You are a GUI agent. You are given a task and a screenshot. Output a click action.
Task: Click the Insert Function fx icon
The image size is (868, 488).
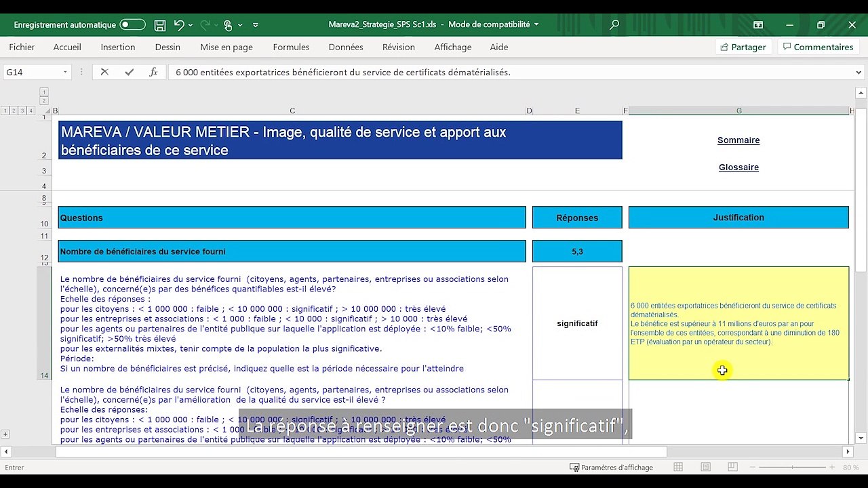click(154, 72)
